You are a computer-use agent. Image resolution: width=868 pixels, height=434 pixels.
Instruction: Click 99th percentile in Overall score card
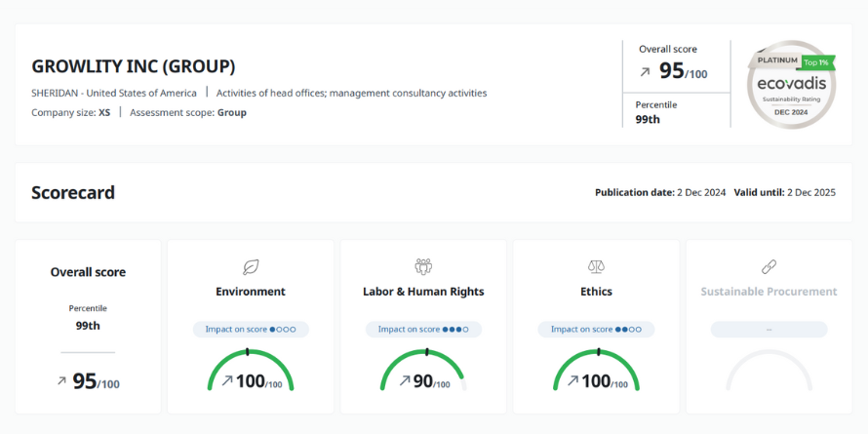tap(88, 326)
